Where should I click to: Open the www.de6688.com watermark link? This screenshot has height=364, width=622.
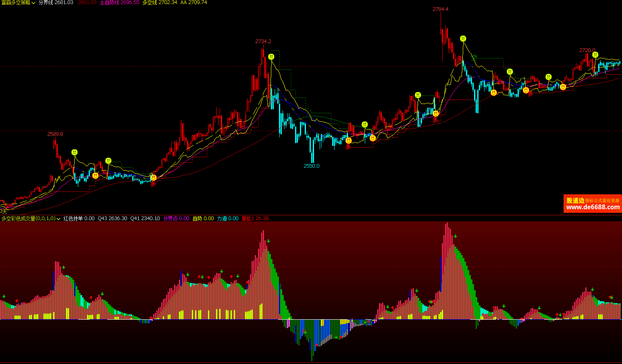[x=593, y=207]
